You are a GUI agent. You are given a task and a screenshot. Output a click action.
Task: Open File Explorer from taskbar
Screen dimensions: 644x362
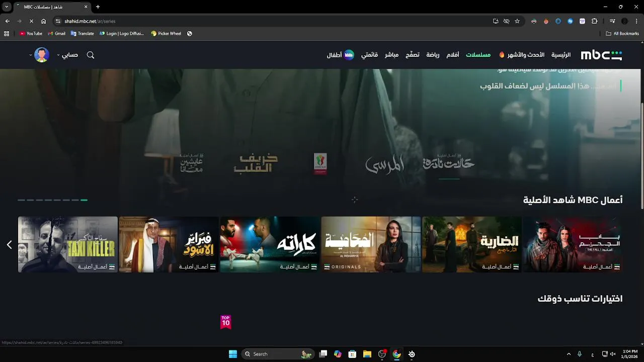tap(367, 354)
